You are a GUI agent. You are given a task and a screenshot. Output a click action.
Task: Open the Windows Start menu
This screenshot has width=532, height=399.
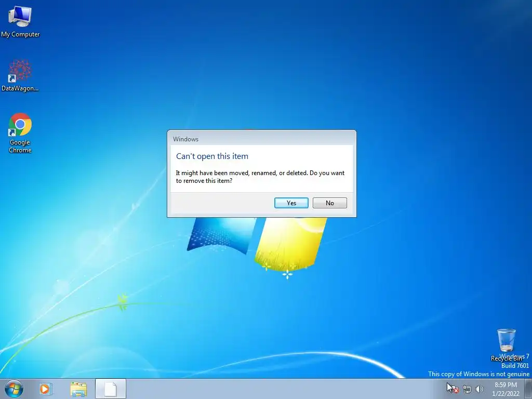coord(14,389)
